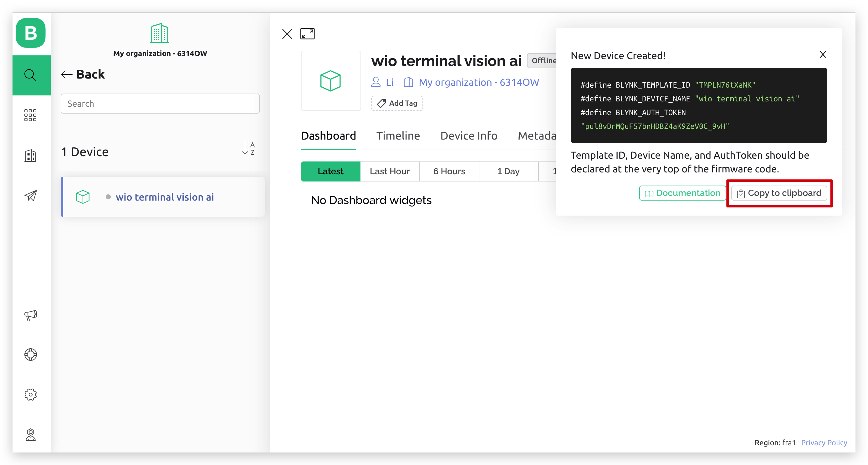Open the Documentation button

click(682, 193)
